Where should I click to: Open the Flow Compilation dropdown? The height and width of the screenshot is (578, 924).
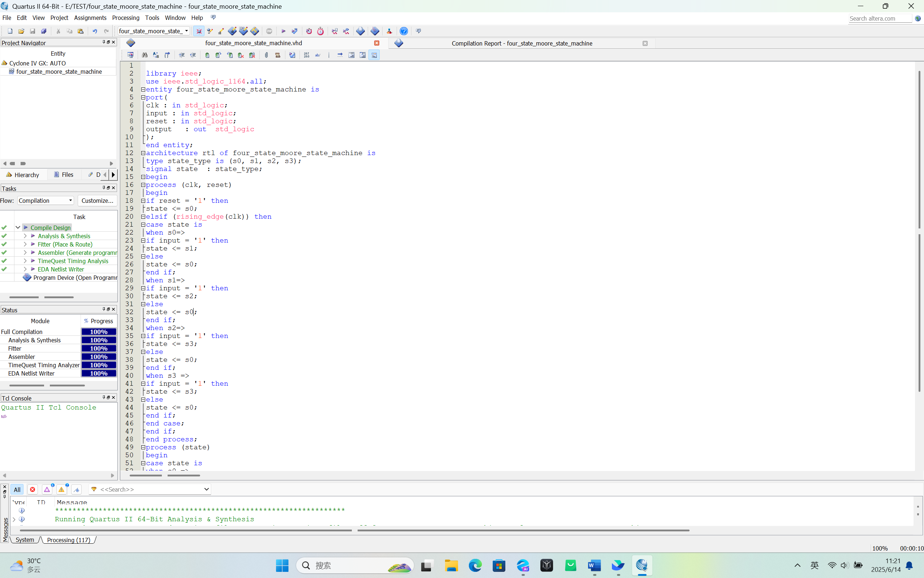(46, 201)
